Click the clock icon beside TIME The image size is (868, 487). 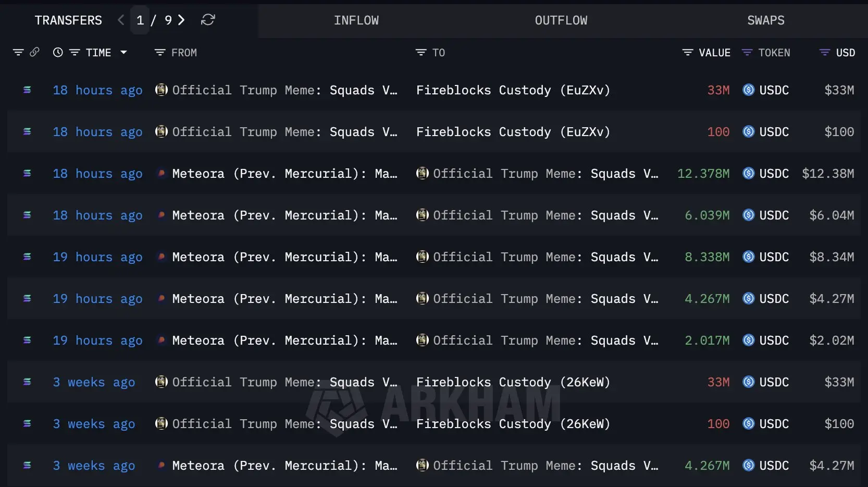pyautogui.click(x=58, y=52)
